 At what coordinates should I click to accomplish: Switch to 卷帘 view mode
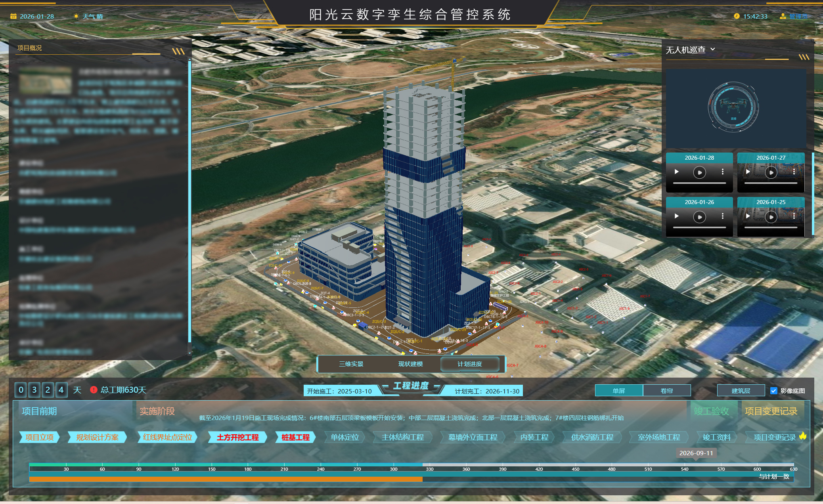[667, 391]
